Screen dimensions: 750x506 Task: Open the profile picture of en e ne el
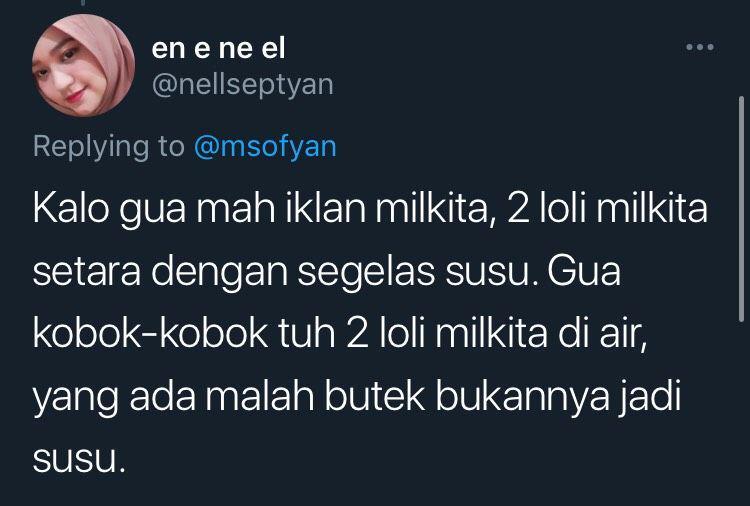pos(84,65)
